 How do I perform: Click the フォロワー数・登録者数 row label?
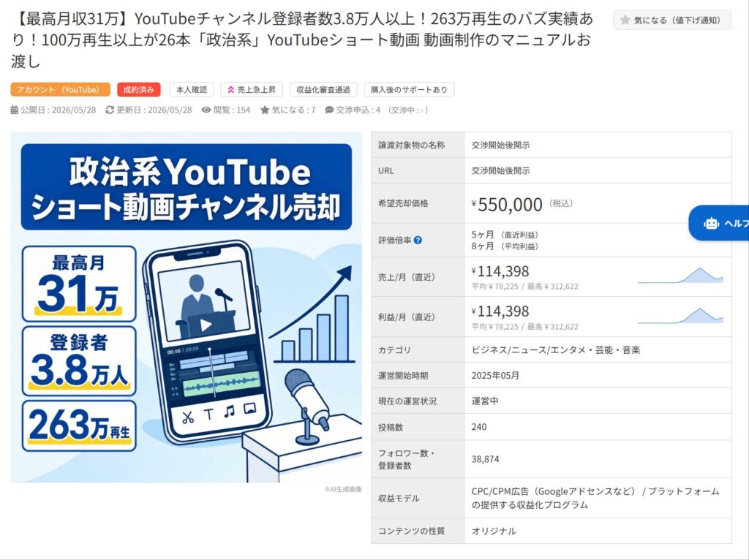coord(407,459)
